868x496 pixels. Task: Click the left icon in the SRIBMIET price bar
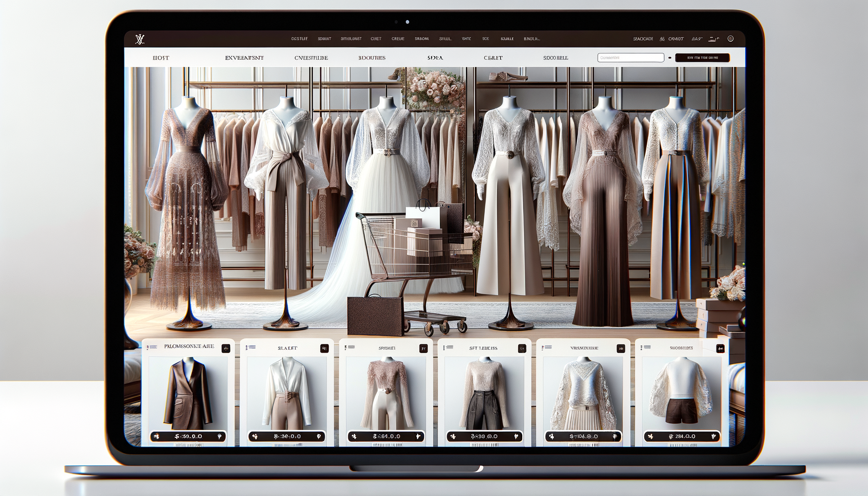(x=354, y=436)
